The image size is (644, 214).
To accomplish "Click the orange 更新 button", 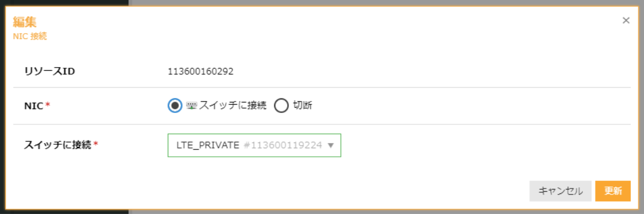I will [x=613, y=191].
